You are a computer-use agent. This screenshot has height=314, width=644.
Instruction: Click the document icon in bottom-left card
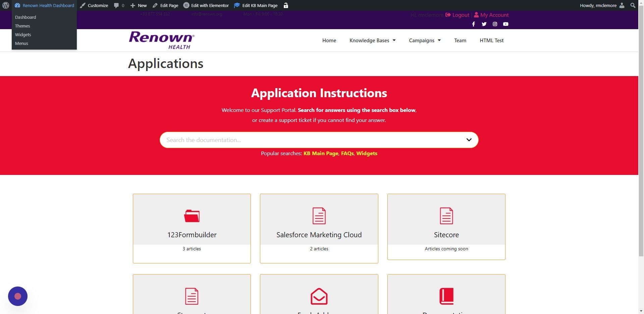tap(192, 296)
